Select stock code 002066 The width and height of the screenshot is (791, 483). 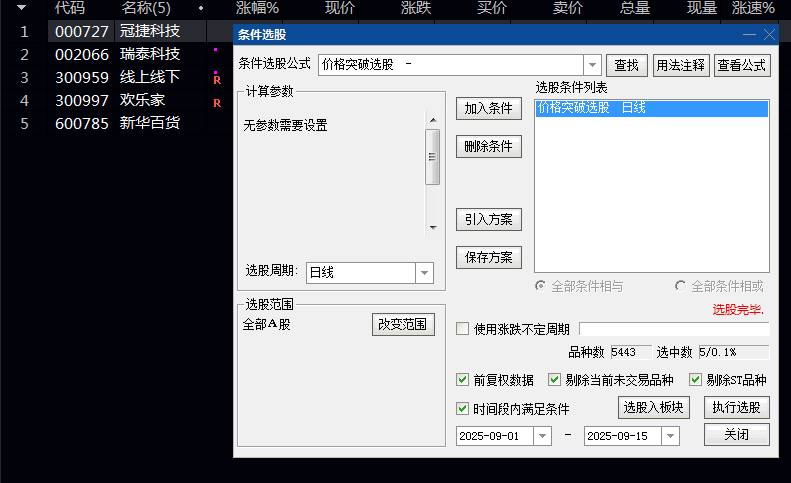coord(82,55)
